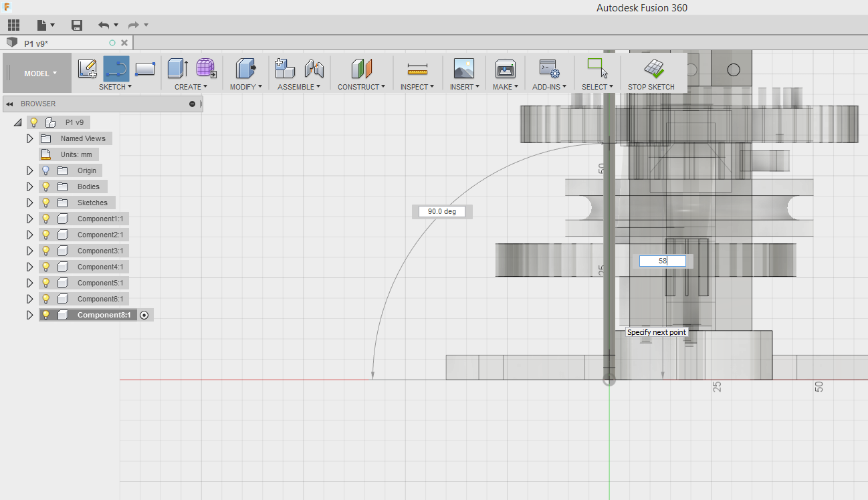Click the 90.0 deg angle input field
This screenshot has height=500, width=868.
pos(441,211)
